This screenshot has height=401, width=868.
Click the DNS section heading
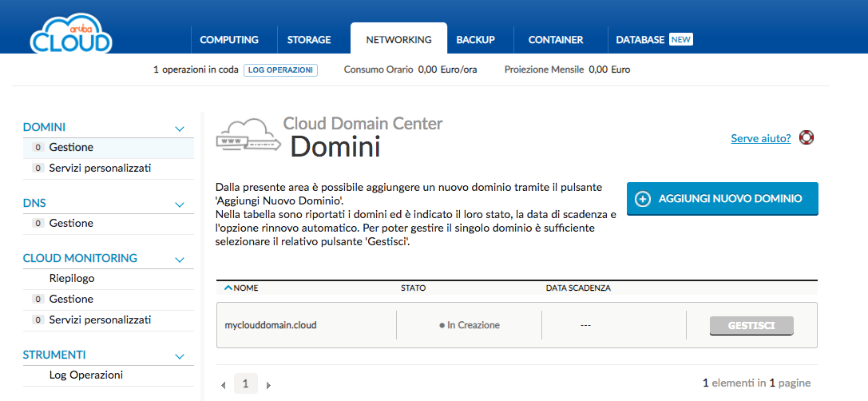coord(34,203)
